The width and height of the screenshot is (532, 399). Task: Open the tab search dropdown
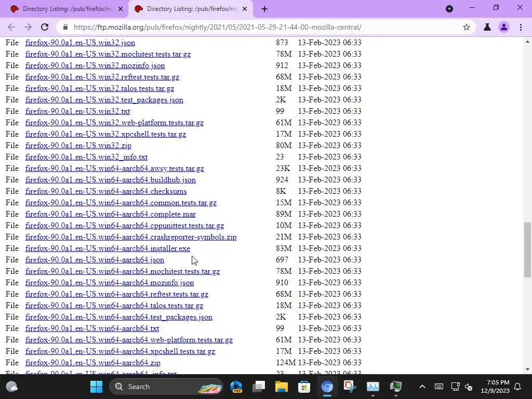click(449, 9)
